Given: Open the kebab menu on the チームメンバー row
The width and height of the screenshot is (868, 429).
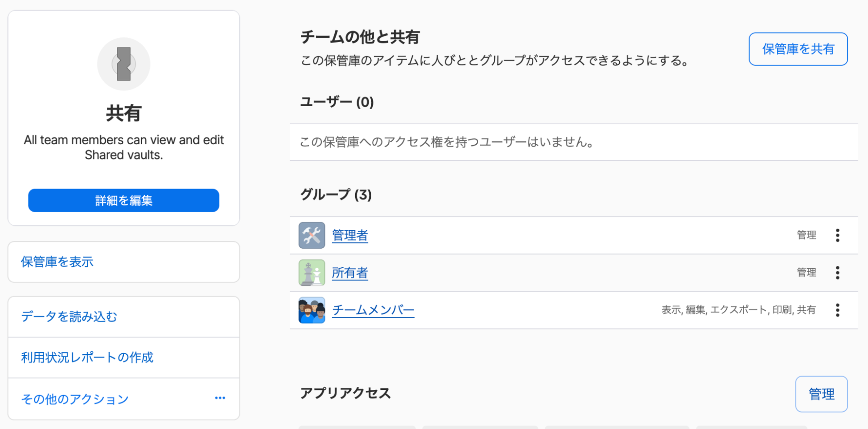Looking at the screenshot, I should click(837, 310).
